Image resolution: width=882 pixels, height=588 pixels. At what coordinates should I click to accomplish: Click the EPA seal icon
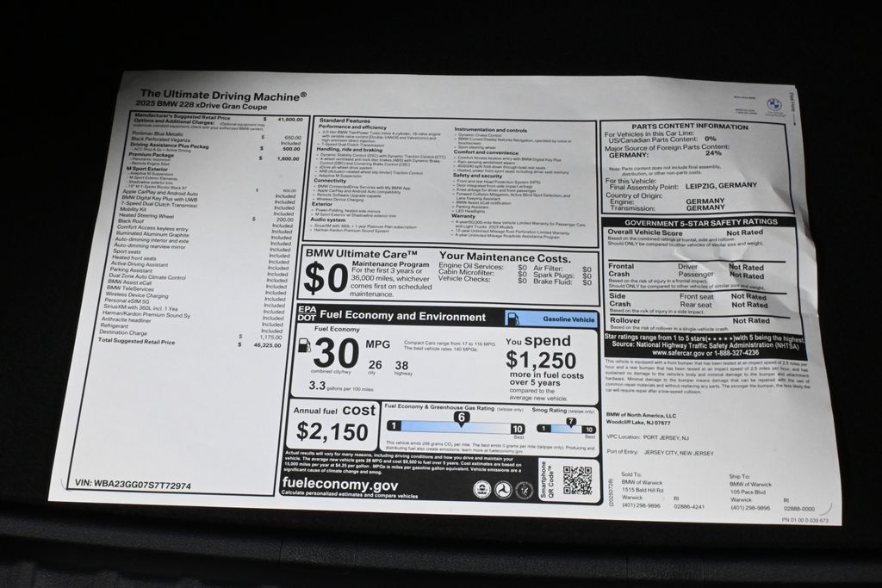pos(482,488)
